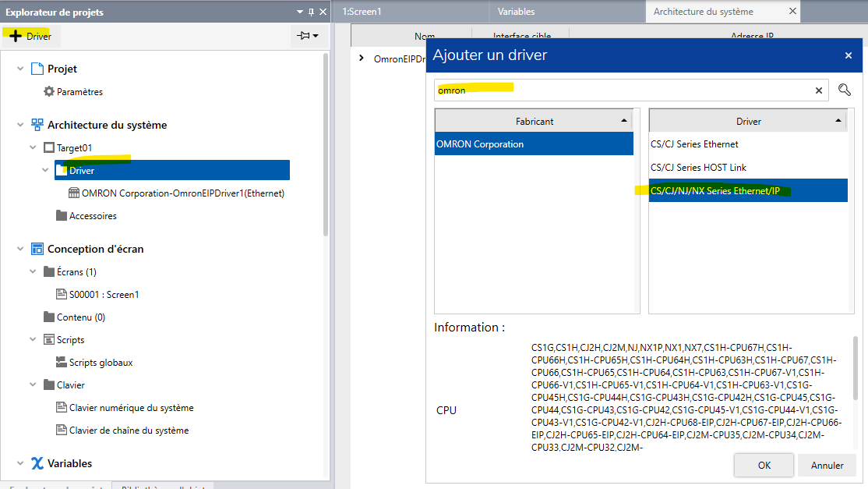Click the Variables X icon in tree
This screenshot has width=868, height=489.
pos(37,463)
